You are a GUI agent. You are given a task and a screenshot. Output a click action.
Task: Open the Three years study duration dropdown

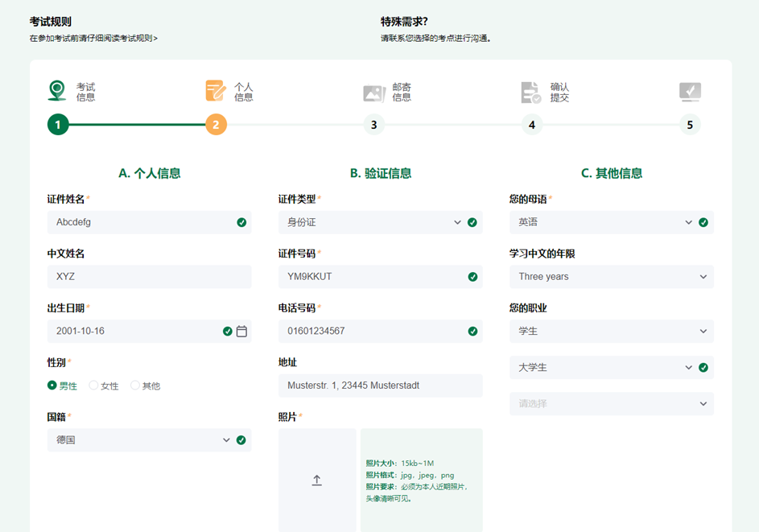[x=612, y=277]
